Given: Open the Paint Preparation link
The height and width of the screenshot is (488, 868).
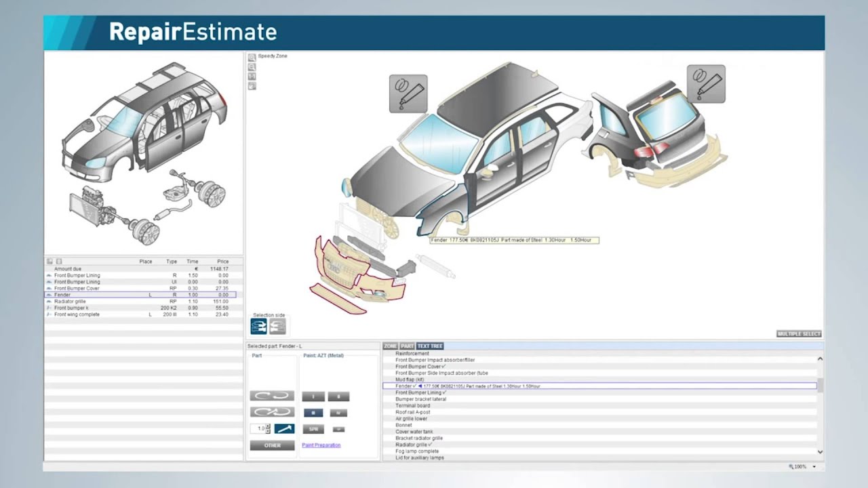Looking at the screenshot, I should tap(321, 445).
